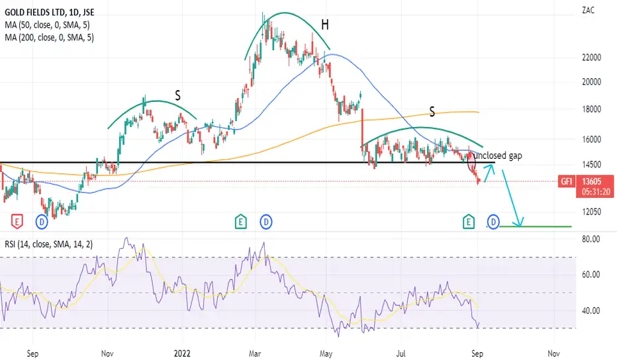
Task: Select the H head label annotation
Action: click(324, 25)
